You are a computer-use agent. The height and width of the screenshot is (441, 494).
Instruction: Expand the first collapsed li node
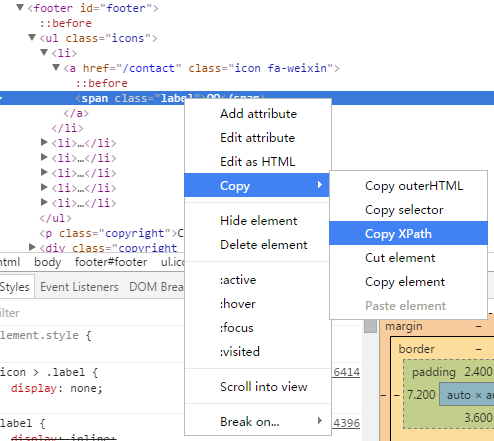click(44, 142)
